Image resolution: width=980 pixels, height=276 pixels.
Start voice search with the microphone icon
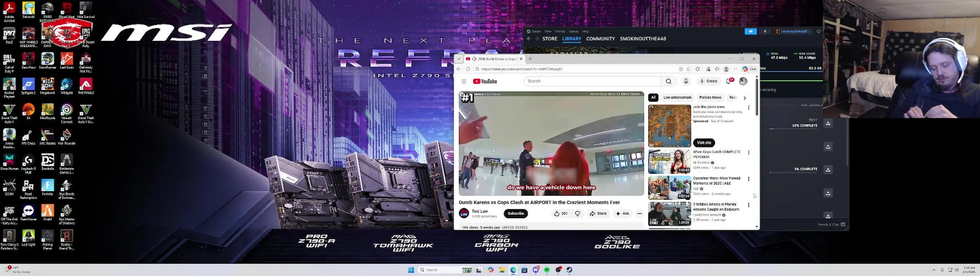point(686,81)
